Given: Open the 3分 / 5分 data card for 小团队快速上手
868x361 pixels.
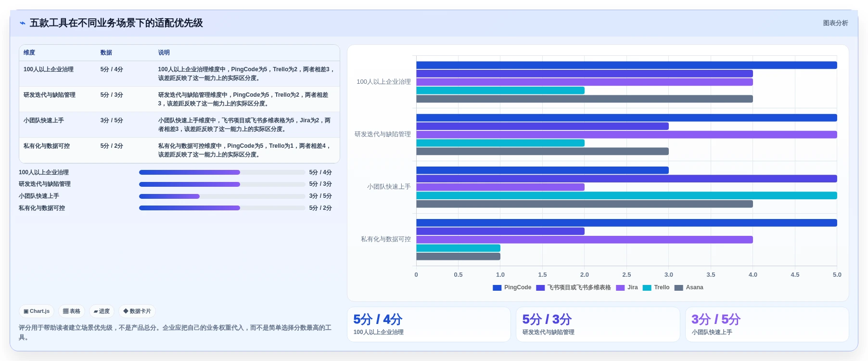Looking at the screenshot, I should coord(767,324).
